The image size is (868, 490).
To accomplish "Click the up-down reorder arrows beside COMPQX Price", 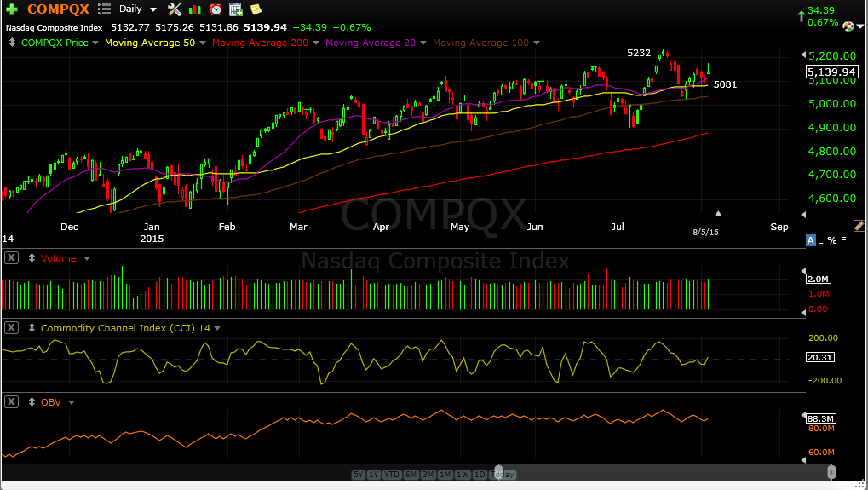I will [x=12, y=43].
